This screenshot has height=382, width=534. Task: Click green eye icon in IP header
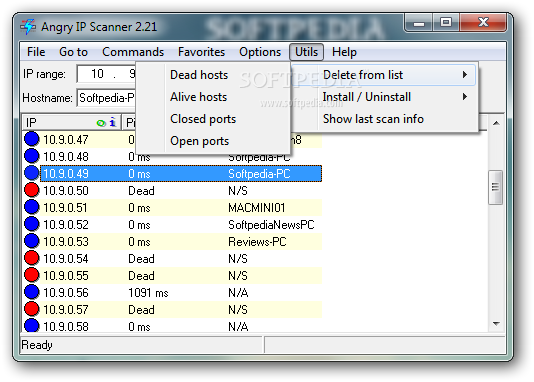[101, 123]
